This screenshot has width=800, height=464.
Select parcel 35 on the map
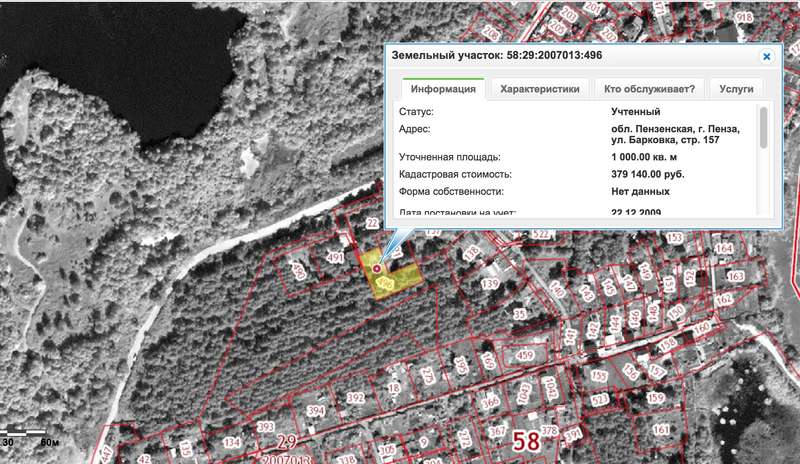point(519,314)
